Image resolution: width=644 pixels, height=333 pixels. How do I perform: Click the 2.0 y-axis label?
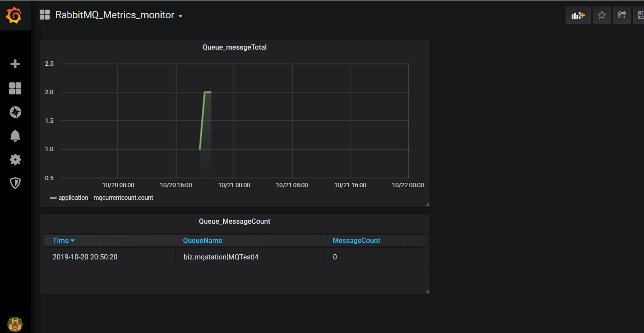tap(49, 92)
